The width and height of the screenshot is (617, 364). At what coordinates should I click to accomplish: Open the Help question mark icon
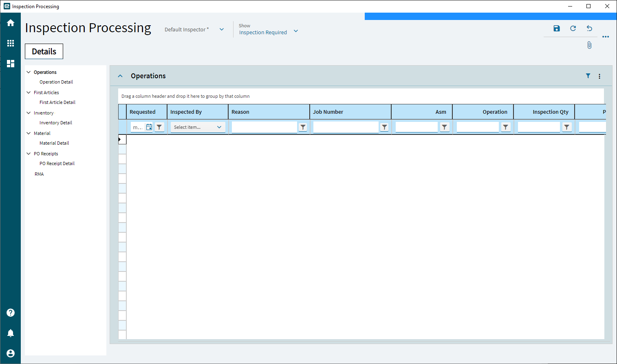click(11, 313)
